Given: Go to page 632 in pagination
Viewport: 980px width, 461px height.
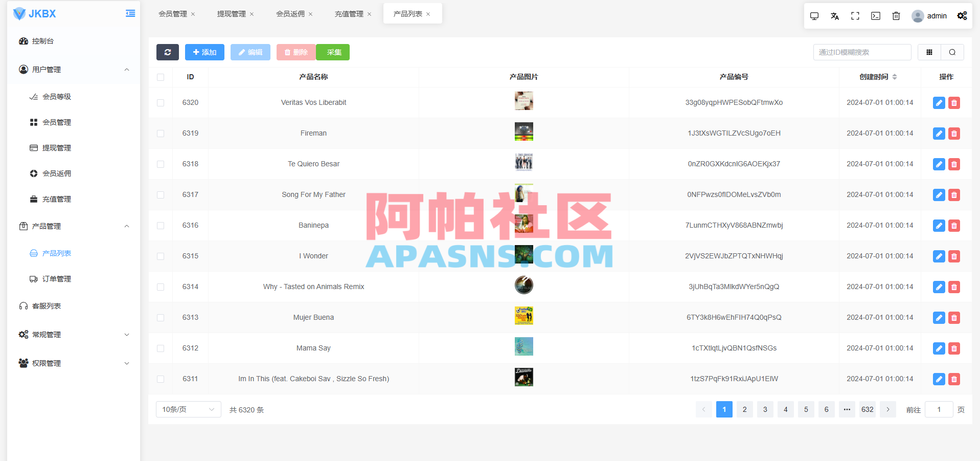Looking at the screenshot, I should pos(868,409).
